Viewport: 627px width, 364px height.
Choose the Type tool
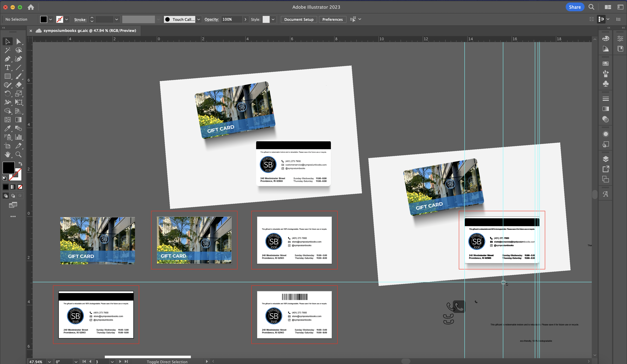[7, 68]
